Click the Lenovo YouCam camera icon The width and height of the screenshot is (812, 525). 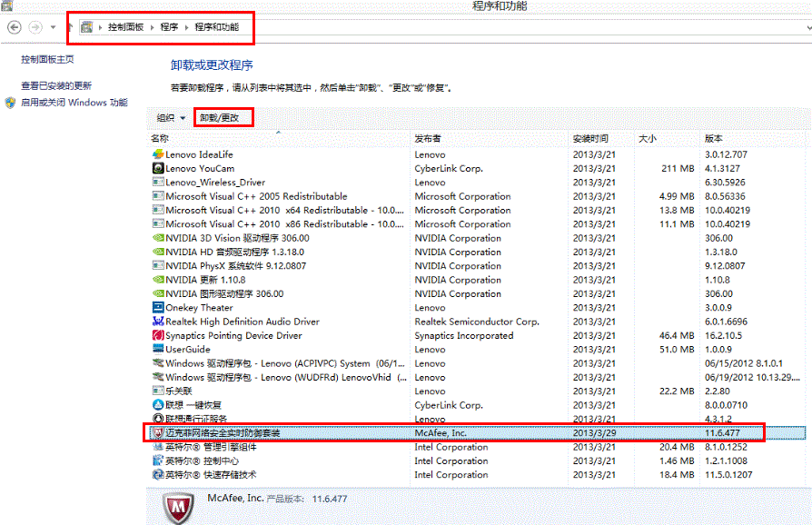158,168
